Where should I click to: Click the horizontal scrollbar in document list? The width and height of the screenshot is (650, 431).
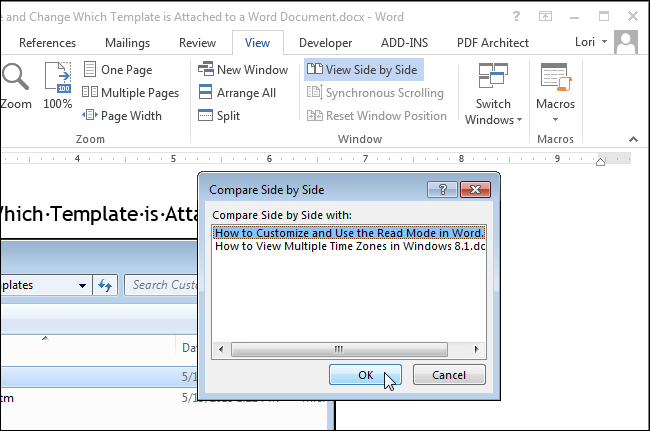pos(340,350)
